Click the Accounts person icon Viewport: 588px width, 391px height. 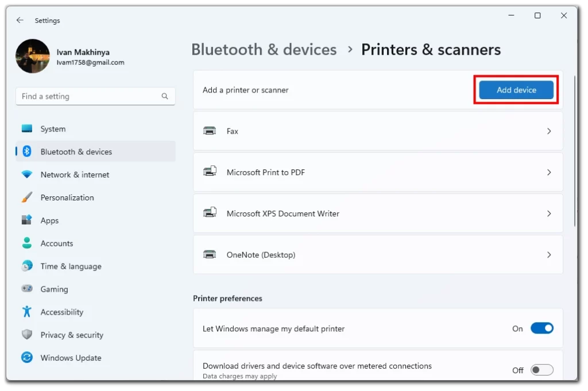pos(27,243)
